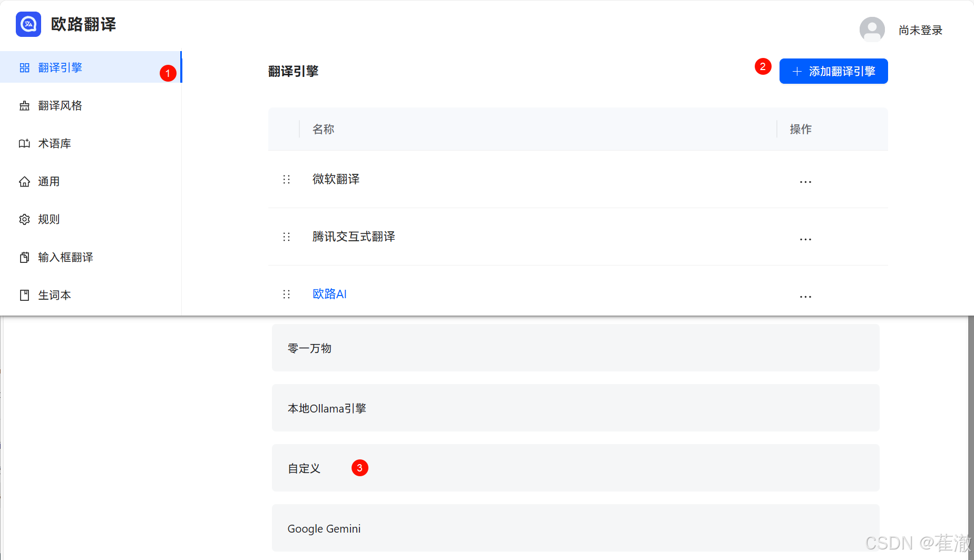Click the 输入框翻译 clipboard icon
Image resolution: width=974 pixels, height=560 pixels.
pos(24,257)
